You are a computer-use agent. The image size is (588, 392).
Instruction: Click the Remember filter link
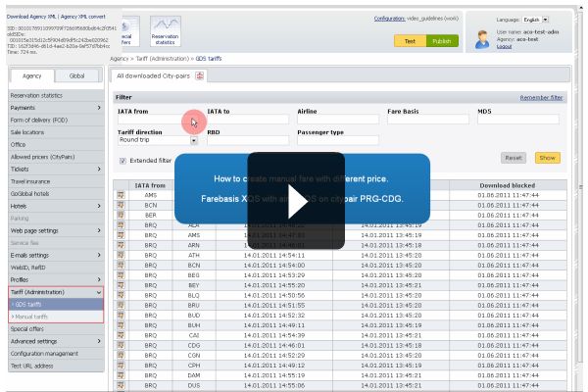tap(541, 98)
